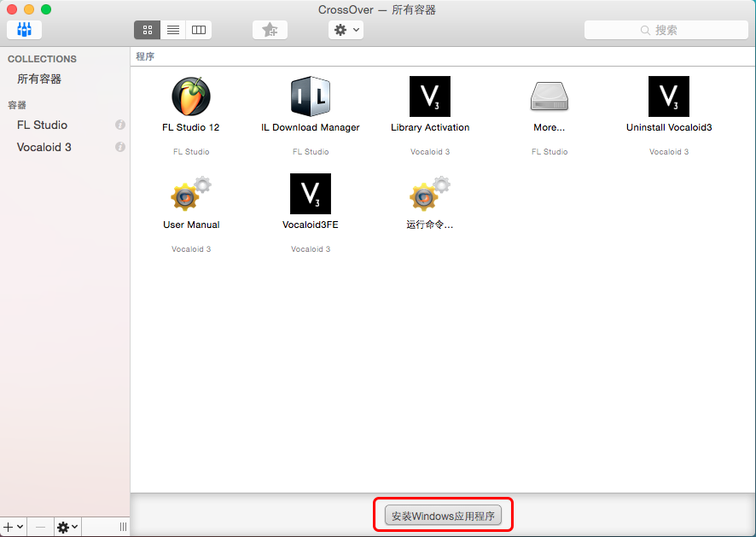
Task: Click the 容器 sidebar heading
Action: coord(17,105)
